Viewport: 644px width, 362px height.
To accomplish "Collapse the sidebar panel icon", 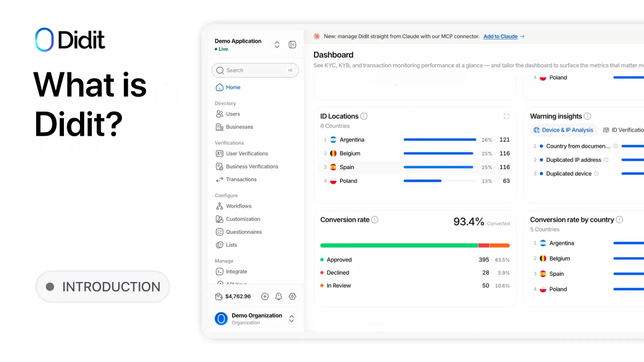I will [292, 45].
